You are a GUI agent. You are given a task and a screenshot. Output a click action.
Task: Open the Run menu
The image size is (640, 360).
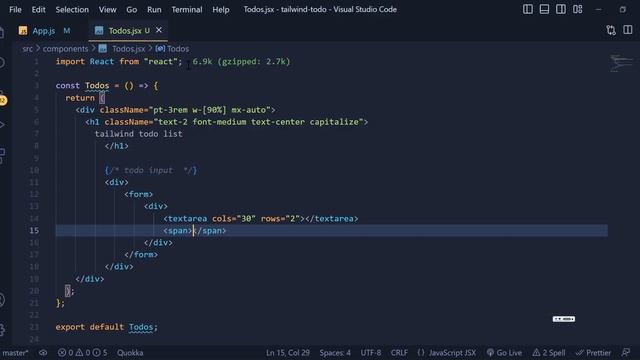point(154,9)
